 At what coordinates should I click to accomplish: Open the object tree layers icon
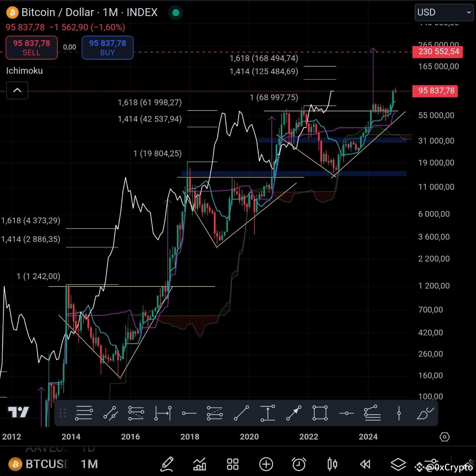tap(398, 464)
